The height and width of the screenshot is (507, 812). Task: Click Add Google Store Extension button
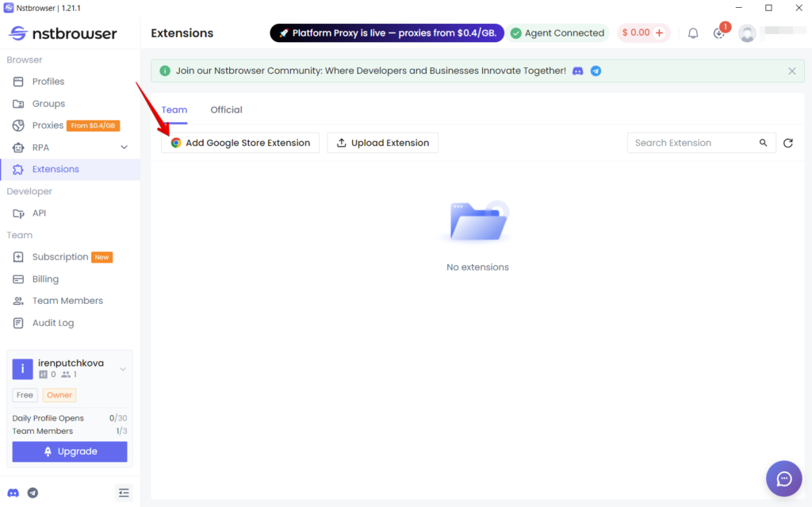(240, 143)
